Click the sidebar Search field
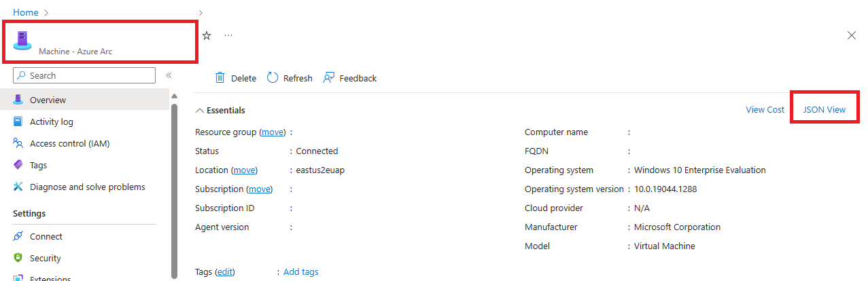The width and height of the screenshot is (868, 281). pyautogui.click(x=85, y=75)
